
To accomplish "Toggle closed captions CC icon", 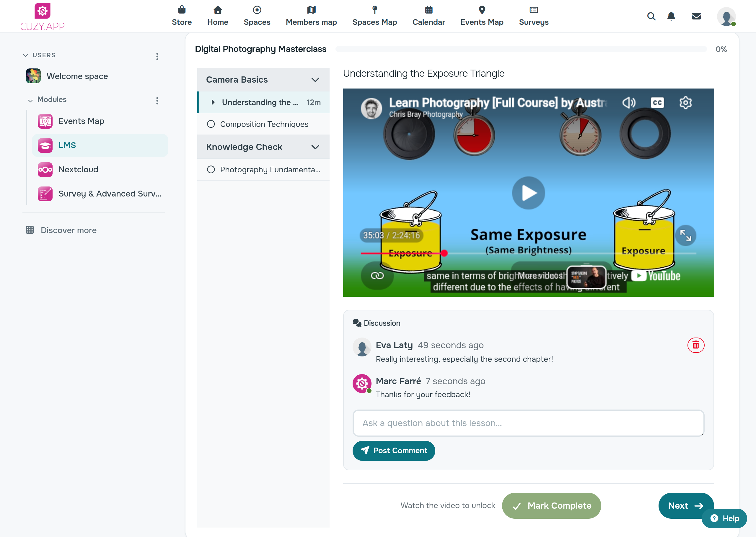I will click(x=657, y=103).
